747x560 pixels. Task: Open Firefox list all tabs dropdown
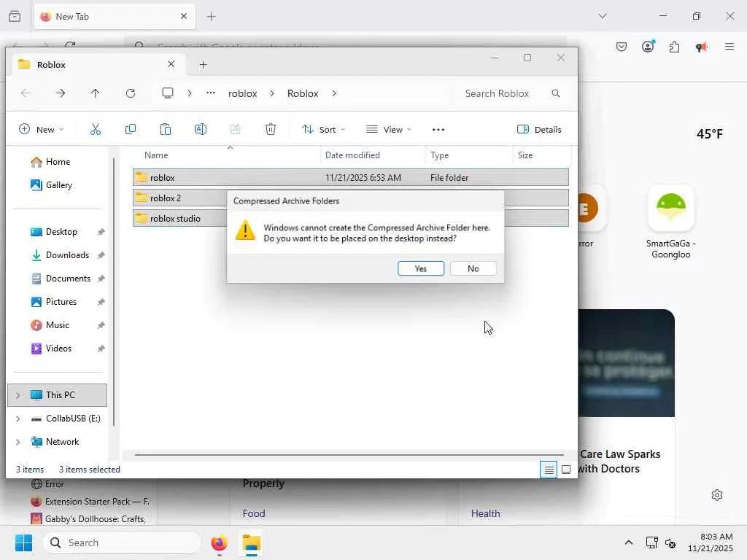tap(603, 16)
